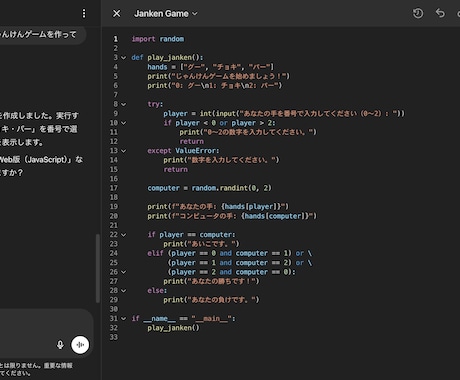Undo the last change with the back arrow
The width and height of the screenshot is (460, 380).
pos(440,13)
